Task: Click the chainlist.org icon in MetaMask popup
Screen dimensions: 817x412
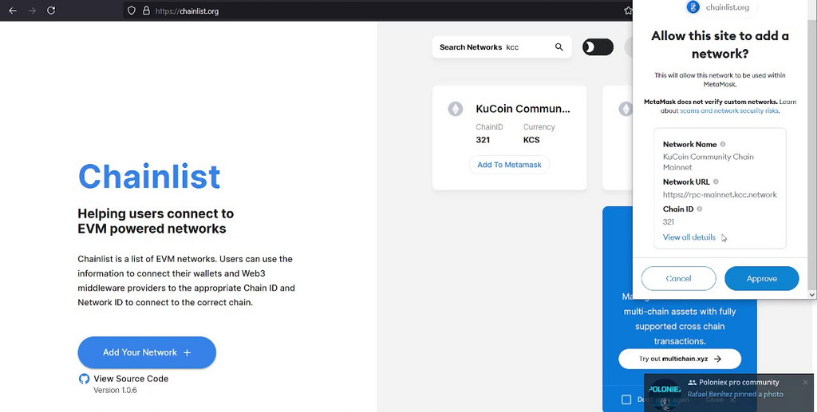Action: 693,7
